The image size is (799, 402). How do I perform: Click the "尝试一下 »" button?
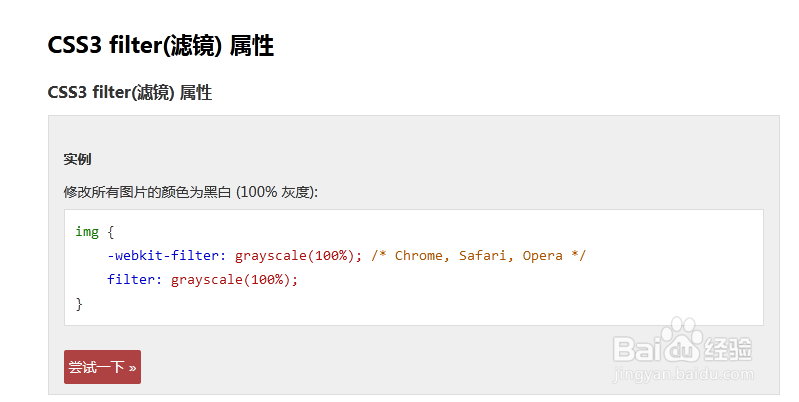(102, 367)
